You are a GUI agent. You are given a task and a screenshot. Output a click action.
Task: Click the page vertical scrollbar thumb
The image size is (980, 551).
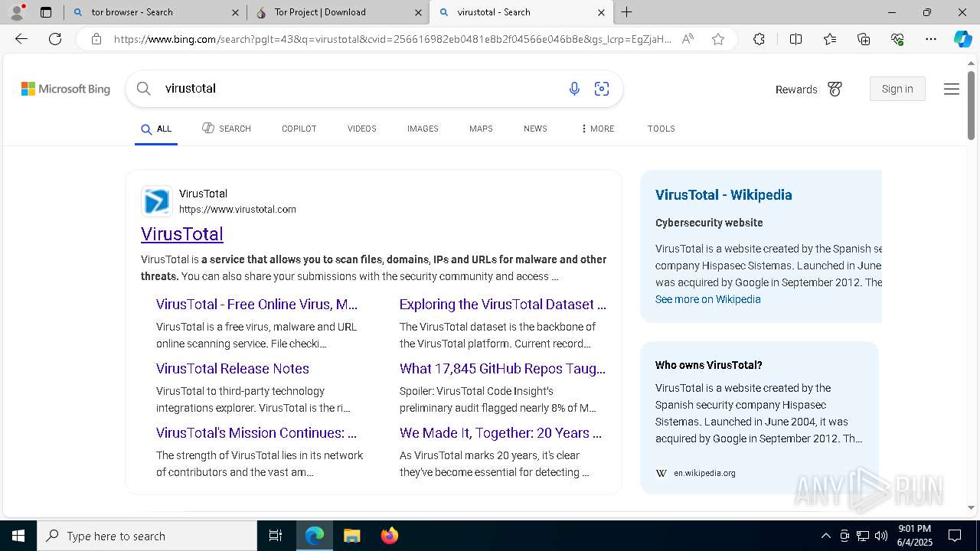pyautogui.click(x=971, y=106)
